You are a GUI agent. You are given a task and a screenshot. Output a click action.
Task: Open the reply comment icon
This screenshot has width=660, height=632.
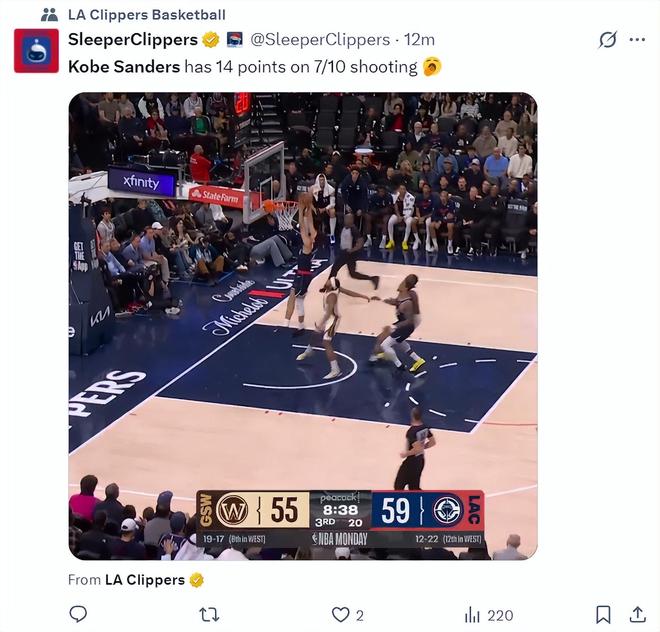[78, 614]
